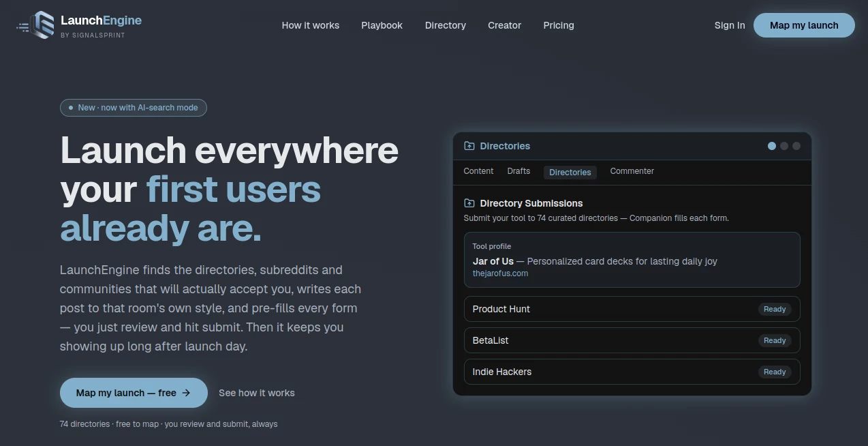Viewport: 868px width, 446px height.
Task: Click the BetaList directory row
Action: coord(632,340)
